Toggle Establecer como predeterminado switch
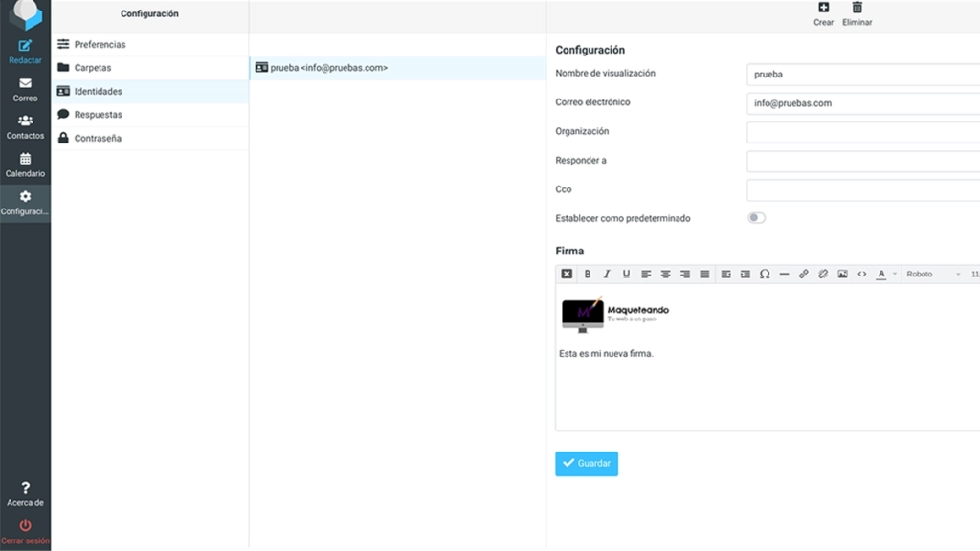Screen dimensions: 980x551 pos(756,218)
